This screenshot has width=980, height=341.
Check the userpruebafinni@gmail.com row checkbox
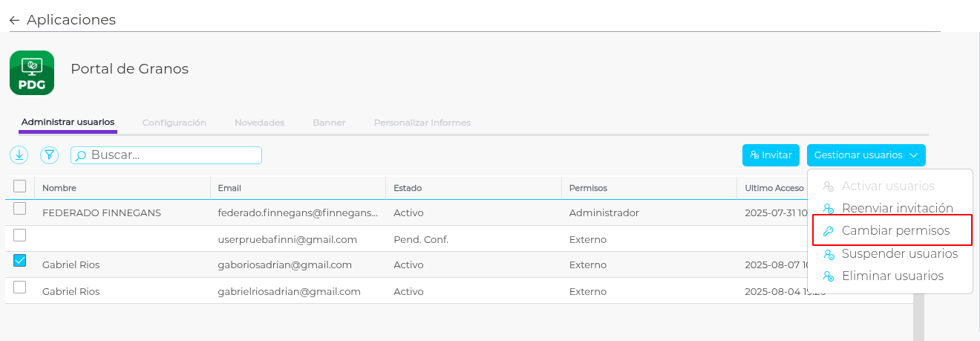(20, 235)
